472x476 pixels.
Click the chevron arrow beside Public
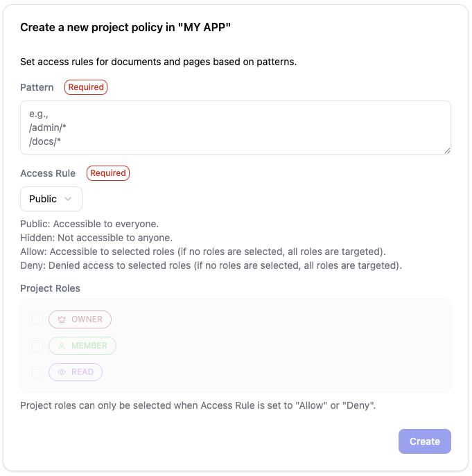click(68, 199)
